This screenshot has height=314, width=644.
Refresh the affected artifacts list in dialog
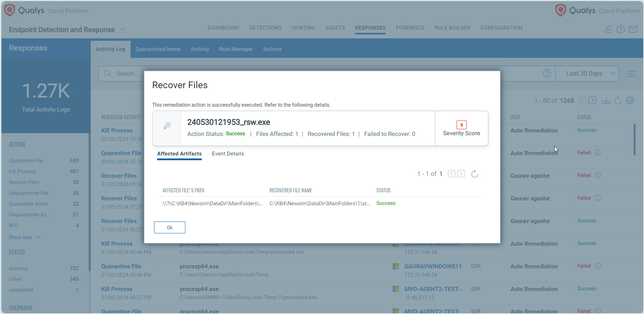[x=474, y=174]
